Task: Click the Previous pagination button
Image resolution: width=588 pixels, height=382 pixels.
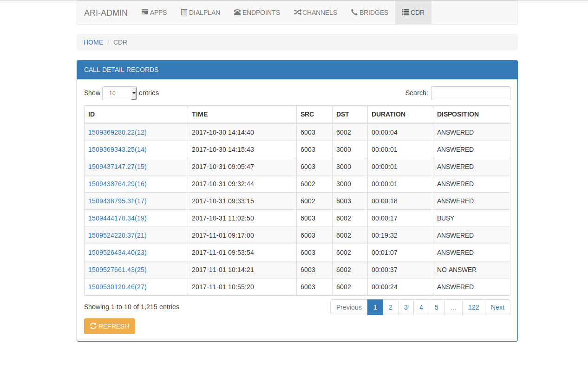Action: [349, 307]
